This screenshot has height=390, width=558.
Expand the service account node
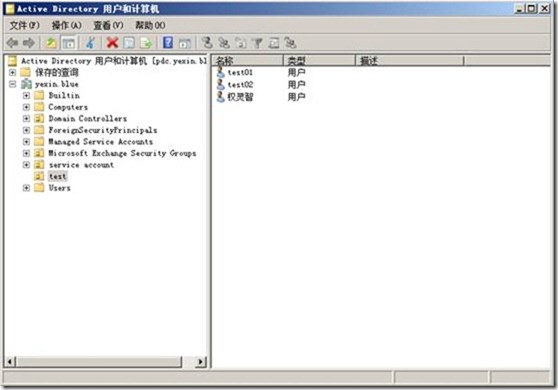[x=26, y=165]
